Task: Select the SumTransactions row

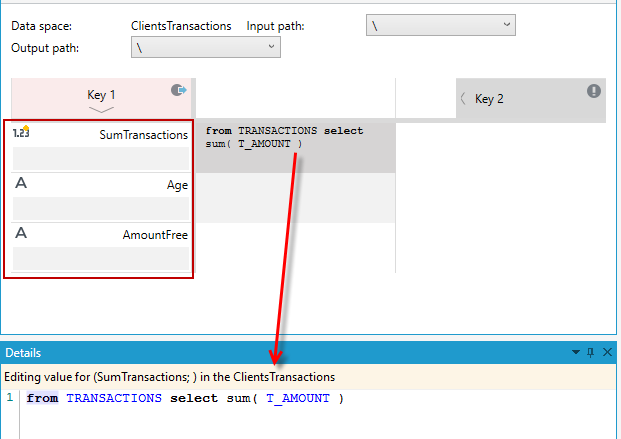Action: click(x=101, y=147)
